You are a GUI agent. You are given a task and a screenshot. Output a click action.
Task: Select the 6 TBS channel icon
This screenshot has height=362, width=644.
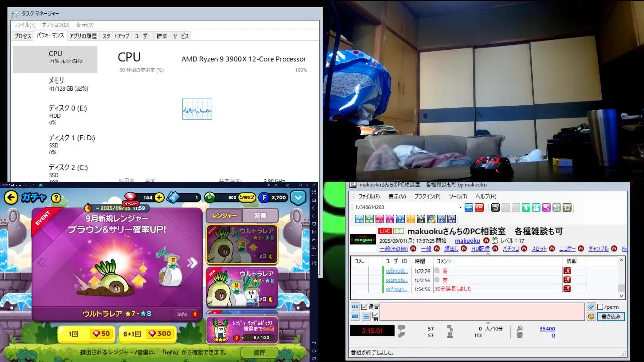click(400, 219)
